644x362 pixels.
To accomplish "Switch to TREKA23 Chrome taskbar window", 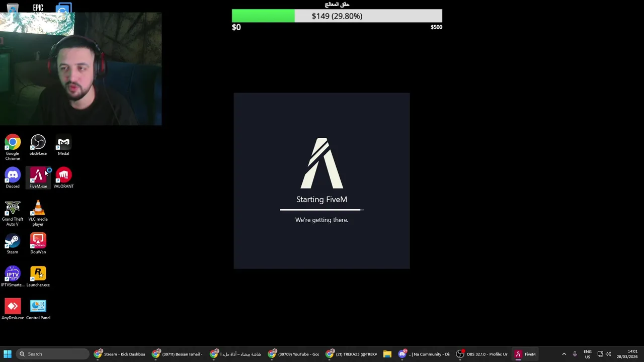I will tap(351, 354).
